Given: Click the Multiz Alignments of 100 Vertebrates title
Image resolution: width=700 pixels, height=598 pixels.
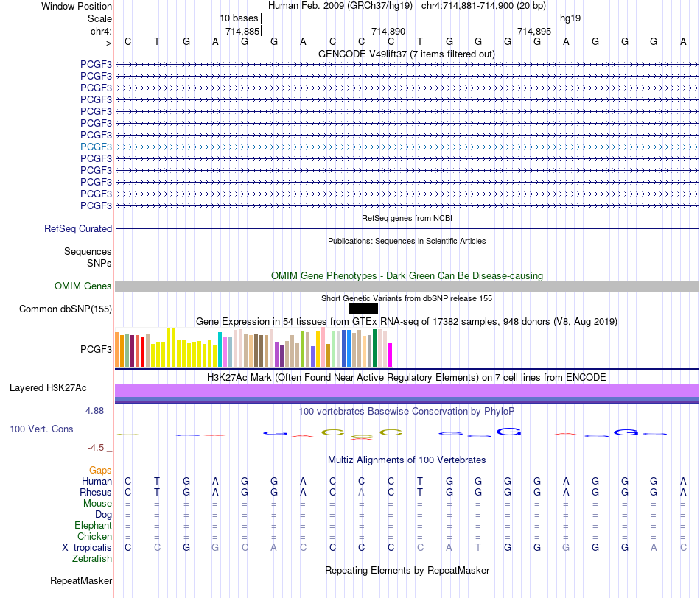Looking at the screenshot, I should pos(407,460).
